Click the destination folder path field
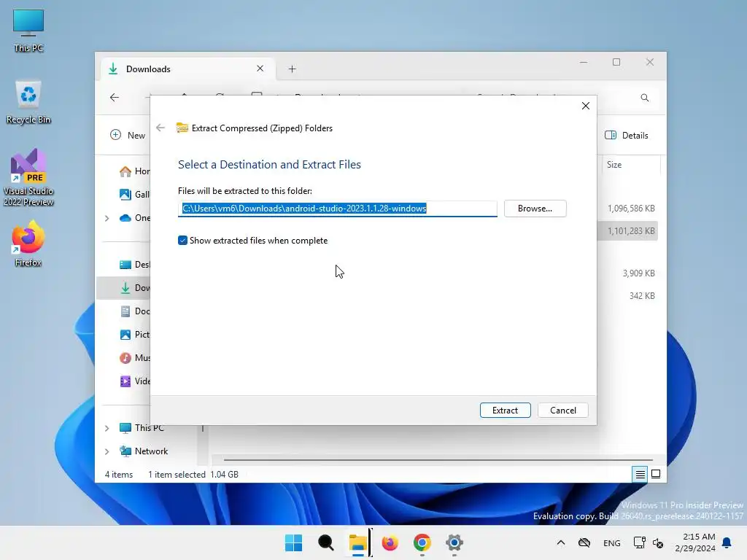This screenshot has width=747, height=560. tap(337, 209)
